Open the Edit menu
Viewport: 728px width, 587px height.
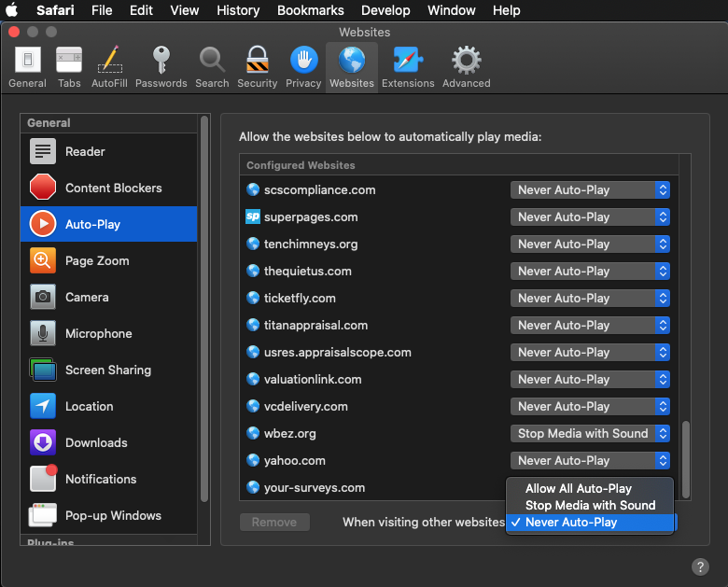[141, 9]
